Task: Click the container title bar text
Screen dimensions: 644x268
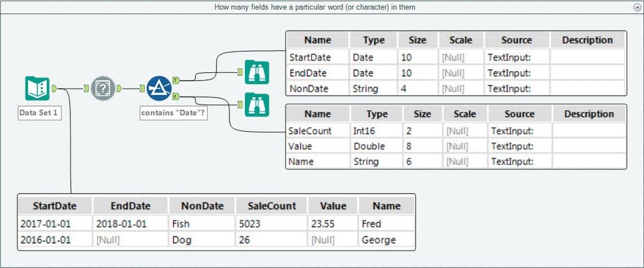Action: coord(315,7)
